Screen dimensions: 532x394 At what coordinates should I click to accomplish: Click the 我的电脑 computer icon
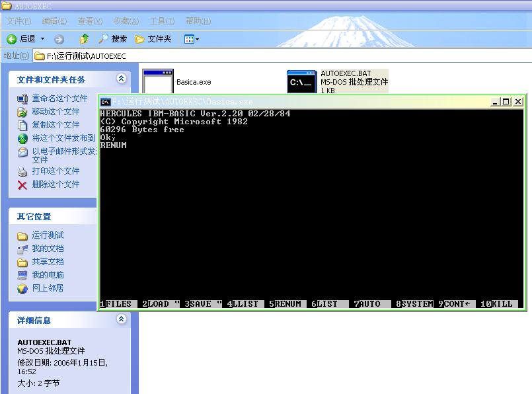pos(22,275)
